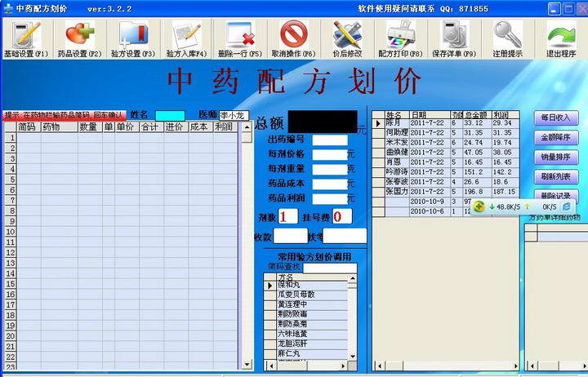Screen dimensions: 588x377
Task: Click the 方名 column header
Action: tap(312, 277)
